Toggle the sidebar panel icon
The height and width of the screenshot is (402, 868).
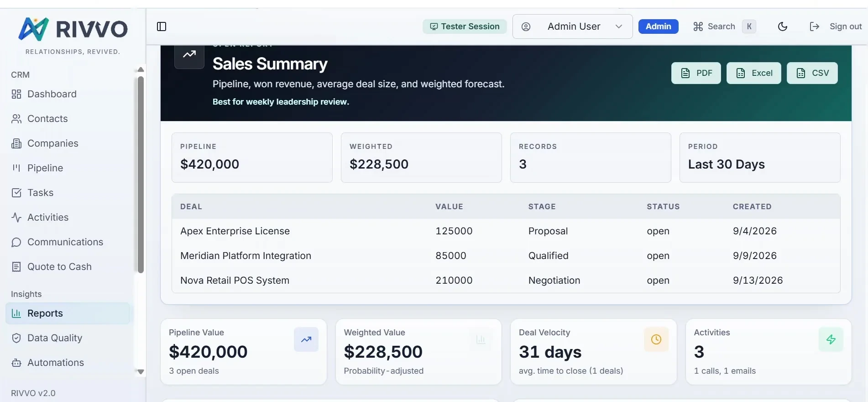click(x=162, y=26)
